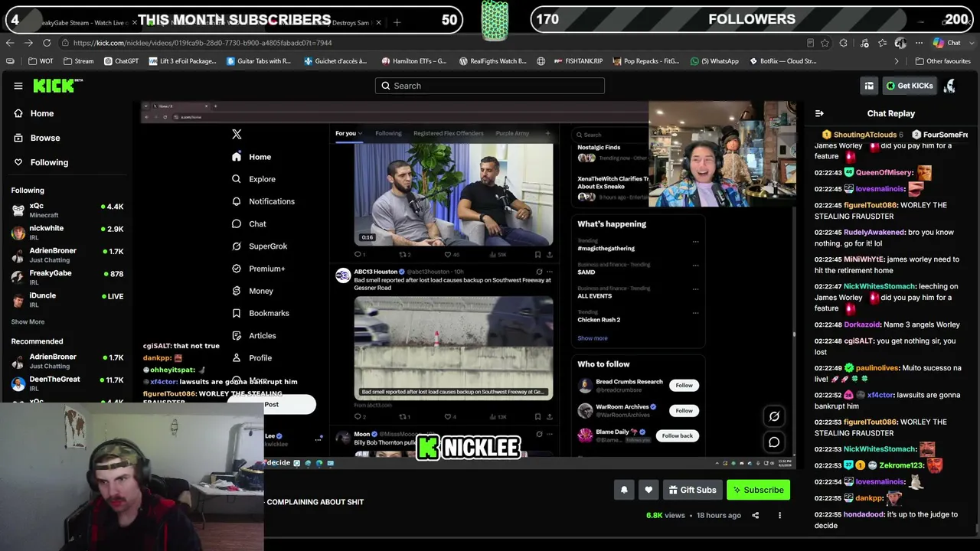This screenshot has height=551, width=980.
Task: Follow WarRoom Archives
Action: click(x=684, y=411)
